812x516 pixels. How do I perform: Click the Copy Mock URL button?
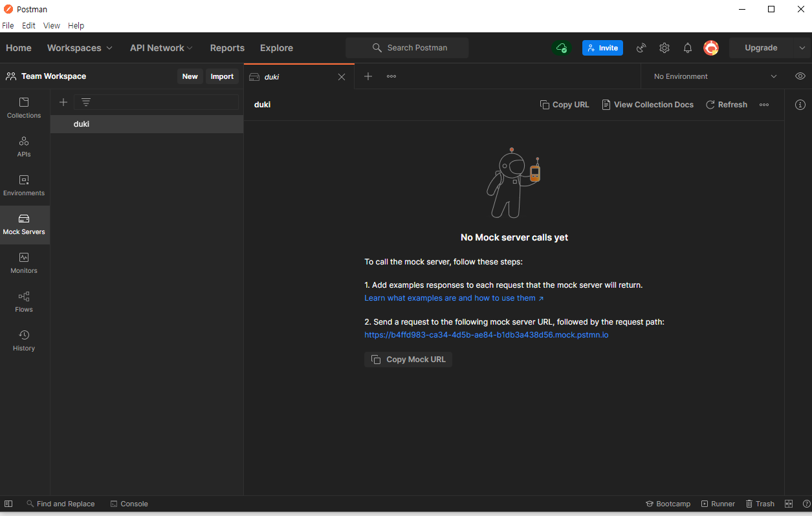[x=408, y=360]
